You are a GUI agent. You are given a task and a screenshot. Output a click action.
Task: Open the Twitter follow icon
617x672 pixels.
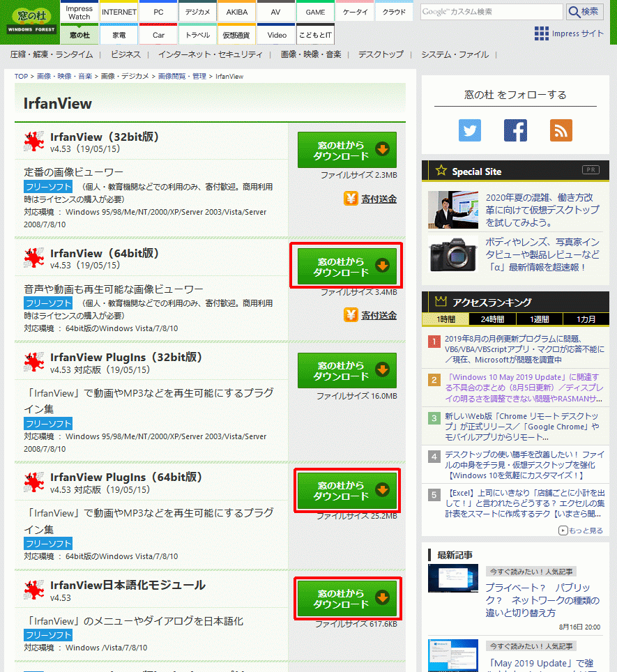470,130
